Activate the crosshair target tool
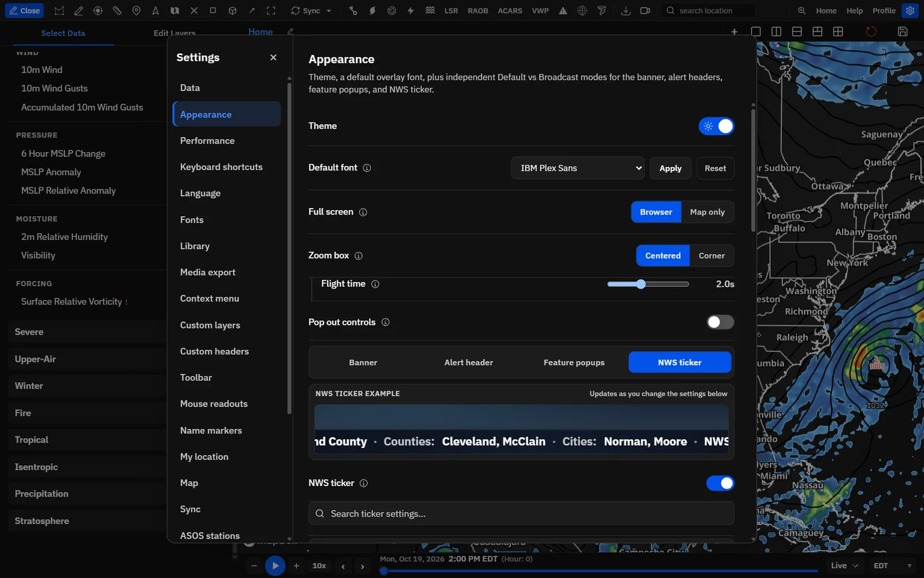 coord(98,10)
